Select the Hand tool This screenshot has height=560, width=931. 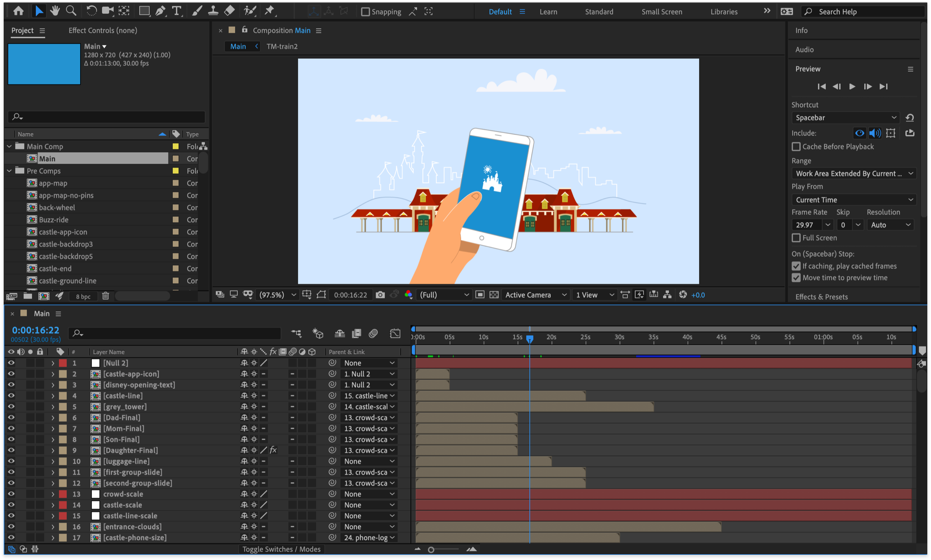tap(55, 11)
